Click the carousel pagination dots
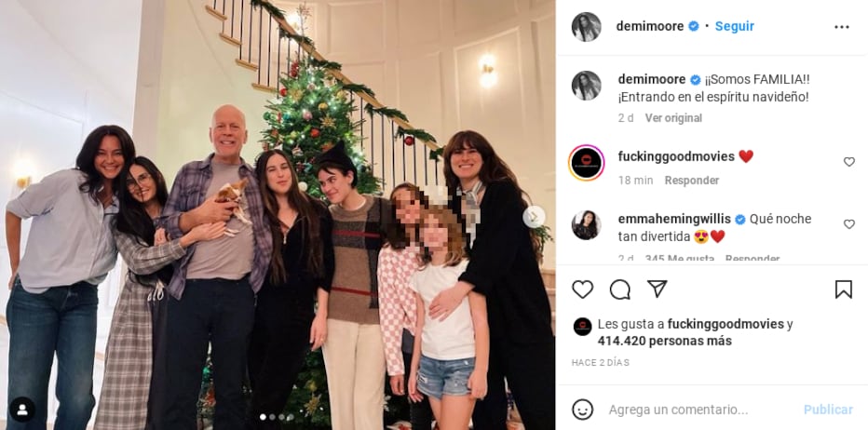 coord(277,417)
